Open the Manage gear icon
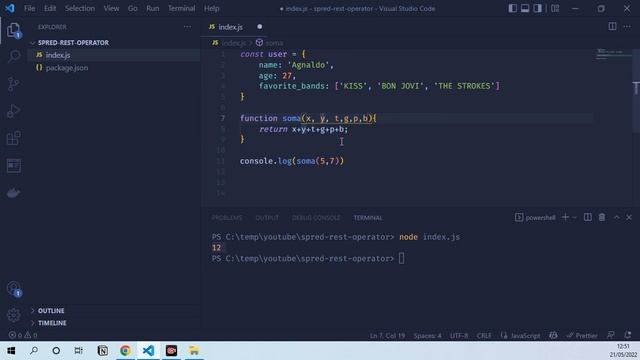 13,315
